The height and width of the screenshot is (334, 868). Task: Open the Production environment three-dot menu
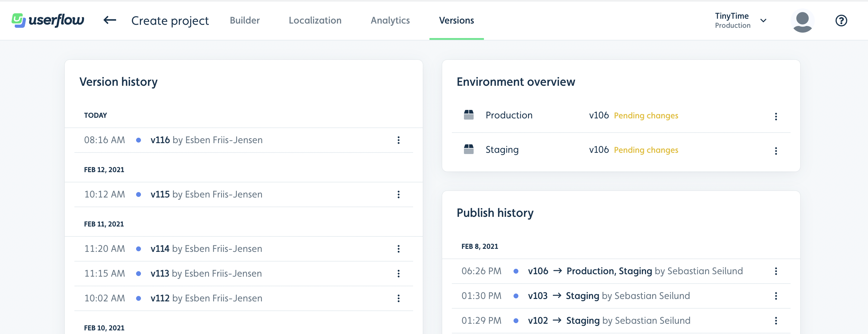coord(776,116)
